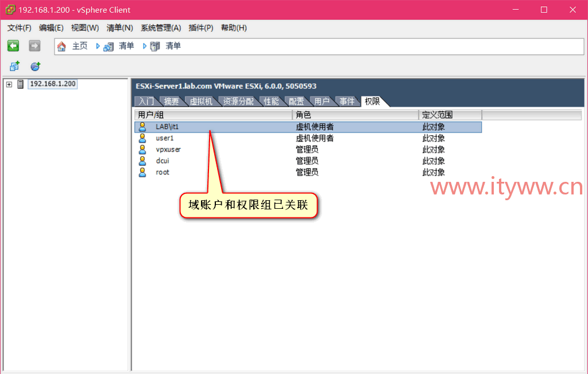Open the 系统管理(A) menu

161,28
